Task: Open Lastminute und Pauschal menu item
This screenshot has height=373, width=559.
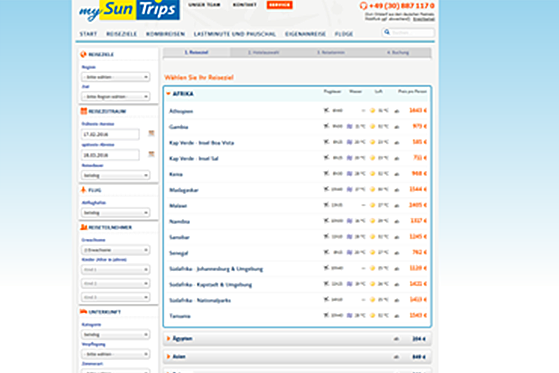Action: (x=235, y=34)
